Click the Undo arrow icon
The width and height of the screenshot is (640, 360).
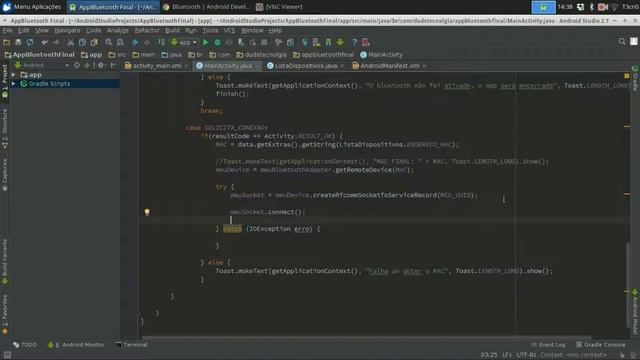coord(44,42)
